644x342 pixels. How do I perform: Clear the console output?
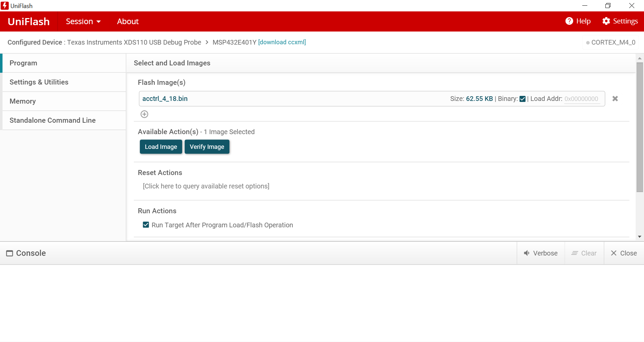[x=584, y=253]
